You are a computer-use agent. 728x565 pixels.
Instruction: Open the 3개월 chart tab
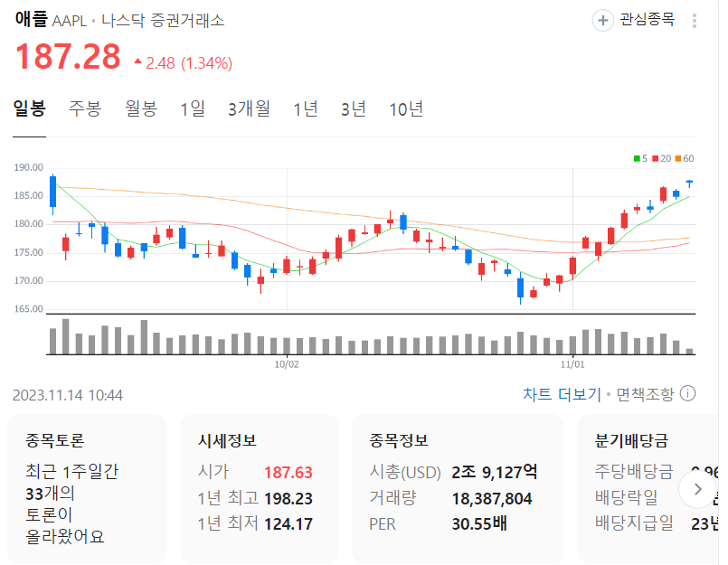(x=250, y=109)
